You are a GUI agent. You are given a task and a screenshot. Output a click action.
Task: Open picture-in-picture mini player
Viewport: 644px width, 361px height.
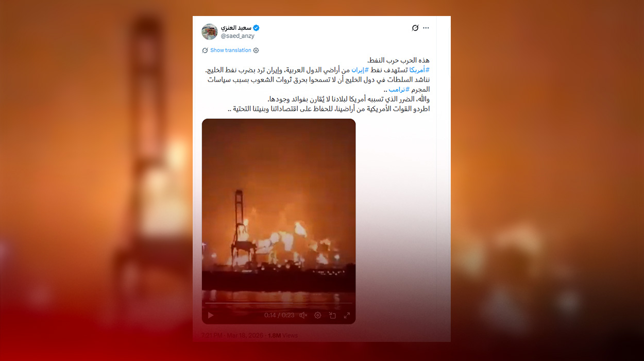pos(332,315)
